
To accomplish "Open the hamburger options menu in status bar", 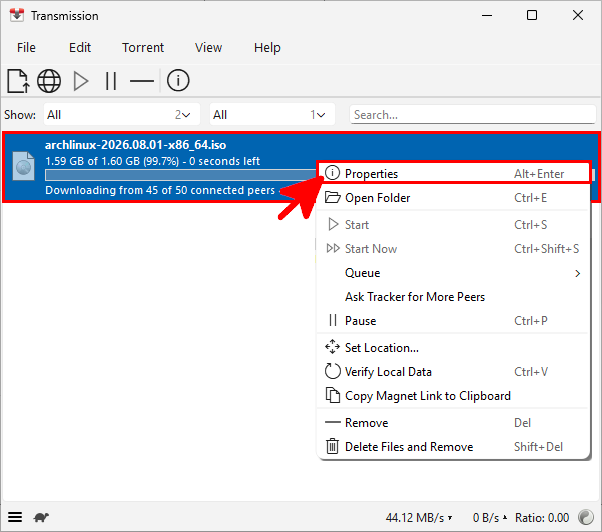I will [15, 517].
